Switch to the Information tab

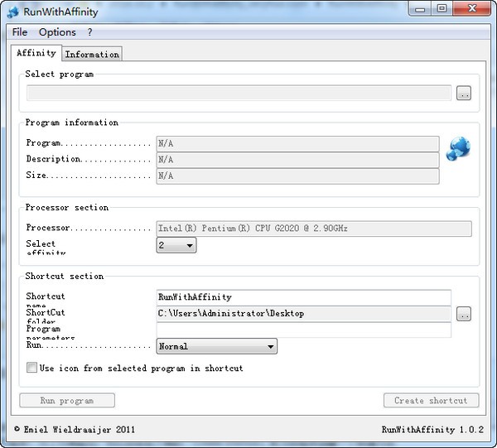point(92,54)
